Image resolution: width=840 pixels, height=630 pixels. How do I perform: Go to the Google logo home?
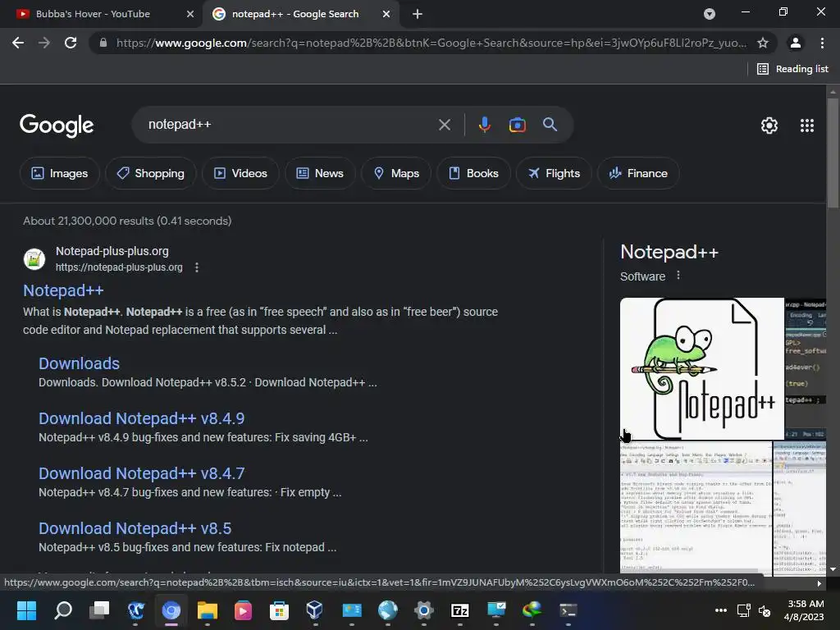point(57,126)
